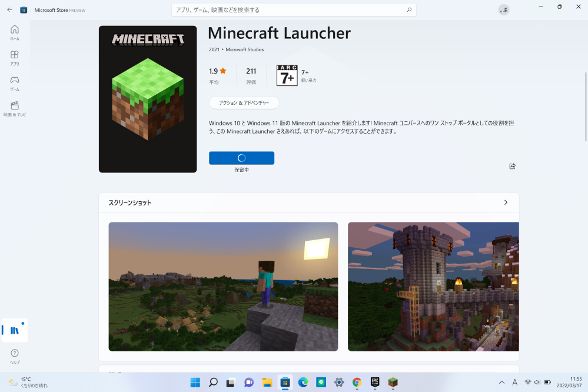The height and width of the screenshot is (392, 588).
Task: Click the 保留中 status text
Action: pos(241,170)
